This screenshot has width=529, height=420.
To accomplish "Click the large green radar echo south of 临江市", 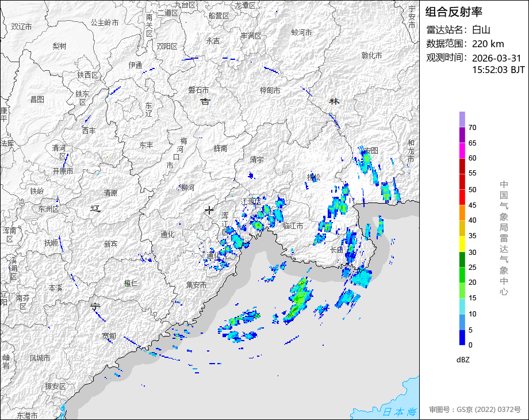I will (x=298, y=300).
